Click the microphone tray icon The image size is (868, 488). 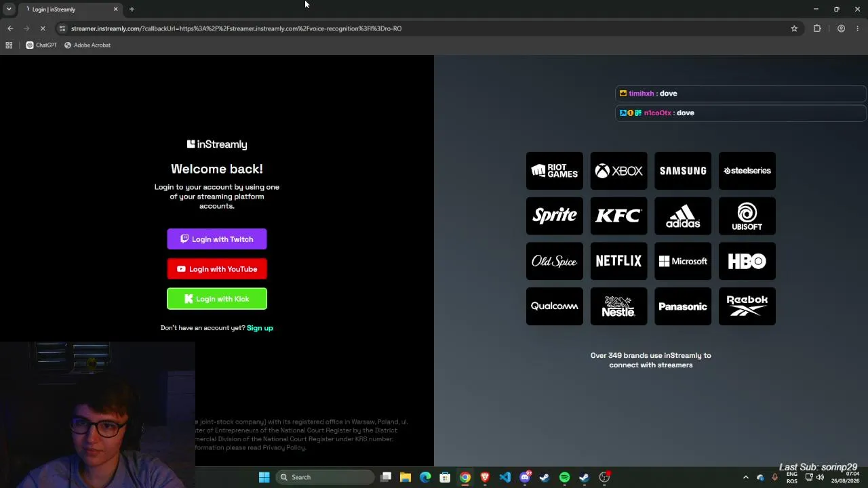click(774, 477)
